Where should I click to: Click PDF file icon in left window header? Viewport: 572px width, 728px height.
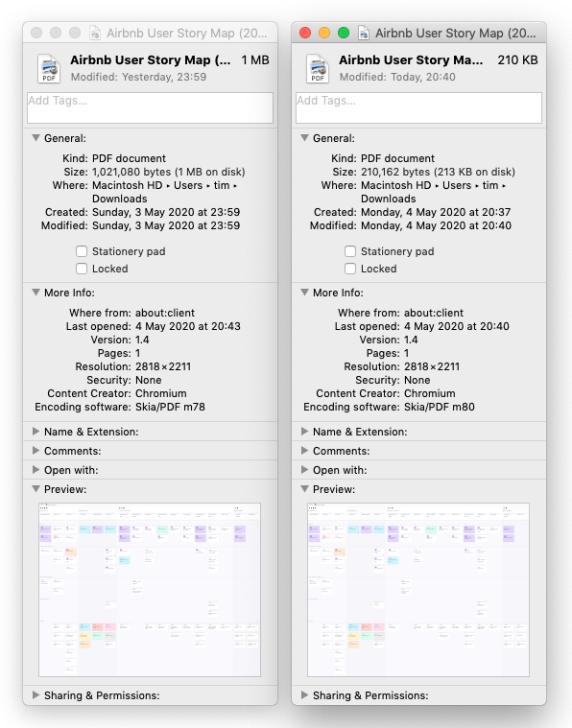[49, 69]
